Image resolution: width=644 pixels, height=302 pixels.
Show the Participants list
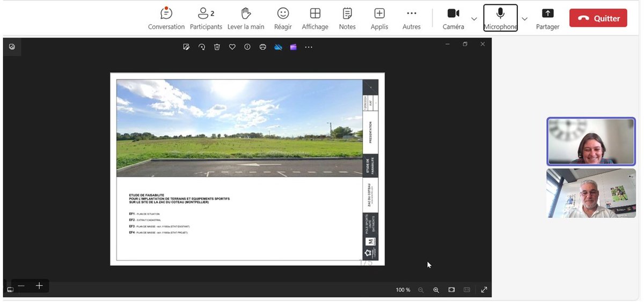point(206,18)
